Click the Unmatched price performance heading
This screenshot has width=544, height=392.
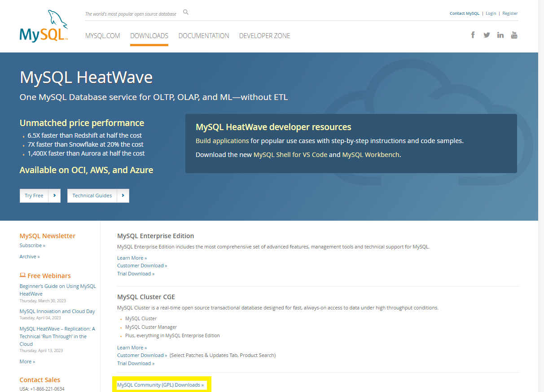tap(82, 123)
